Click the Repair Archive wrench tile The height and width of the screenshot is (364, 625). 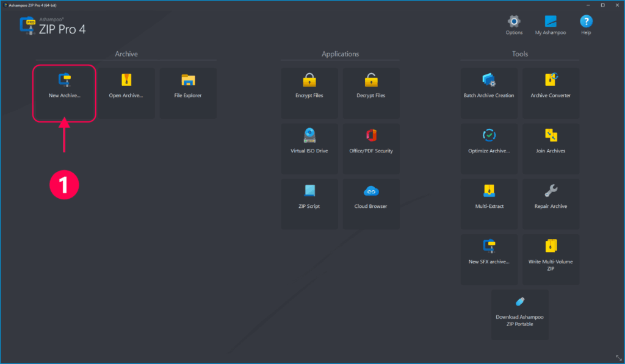[x=551, y=204]
